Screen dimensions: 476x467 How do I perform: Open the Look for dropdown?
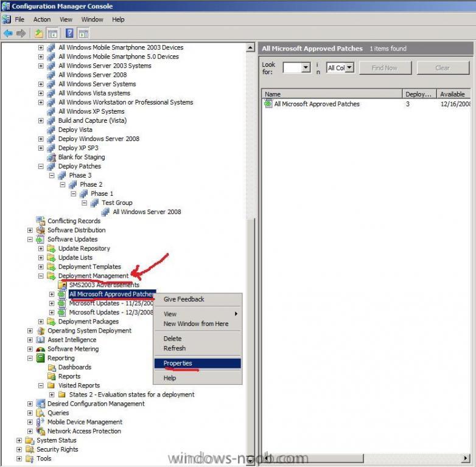click(x=306, y=67)
